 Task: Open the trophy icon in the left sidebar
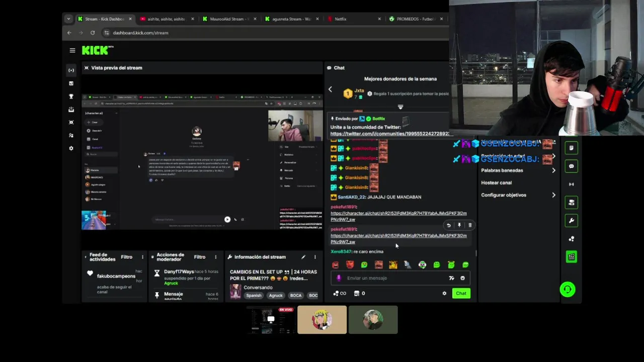(71, 97)
